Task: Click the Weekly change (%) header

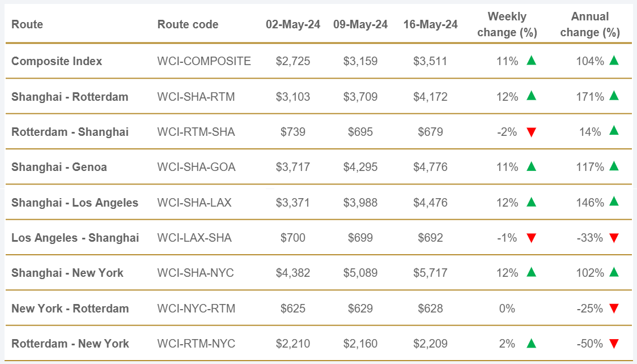Action: click(x=507, y=25)
